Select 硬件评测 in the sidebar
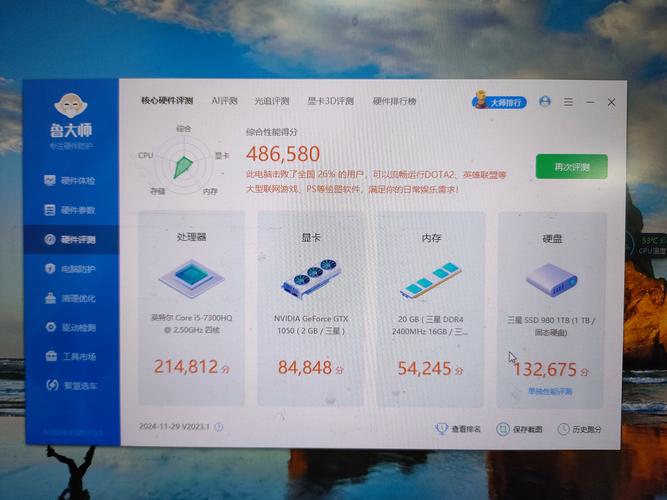667x500 pixels. click(x=70, y=239)
